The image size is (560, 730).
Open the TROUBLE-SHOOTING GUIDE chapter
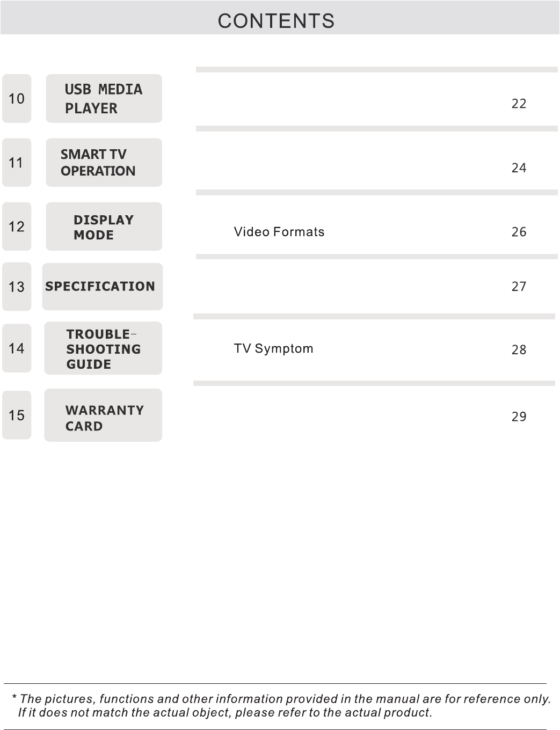103,348
